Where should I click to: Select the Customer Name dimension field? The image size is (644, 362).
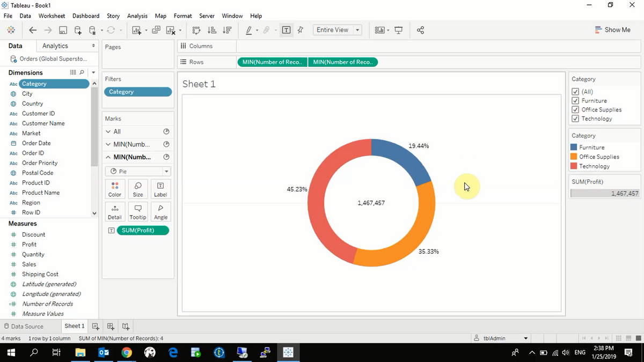43,123
